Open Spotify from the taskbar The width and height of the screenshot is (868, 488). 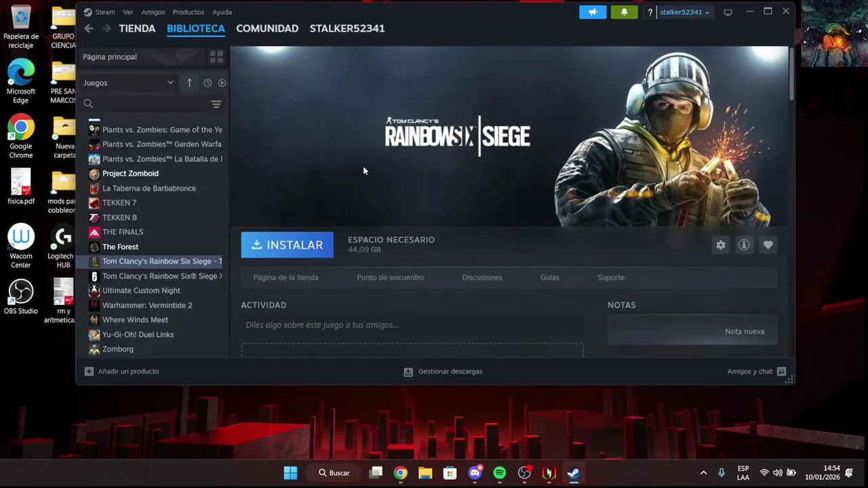click(x=500, y=473)
